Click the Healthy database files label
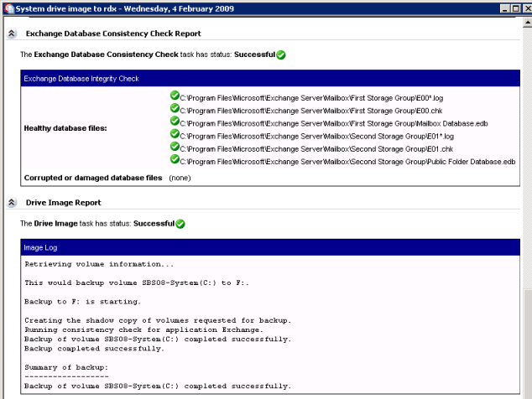This screenshot has width=532, height=399. pos(65,128)
